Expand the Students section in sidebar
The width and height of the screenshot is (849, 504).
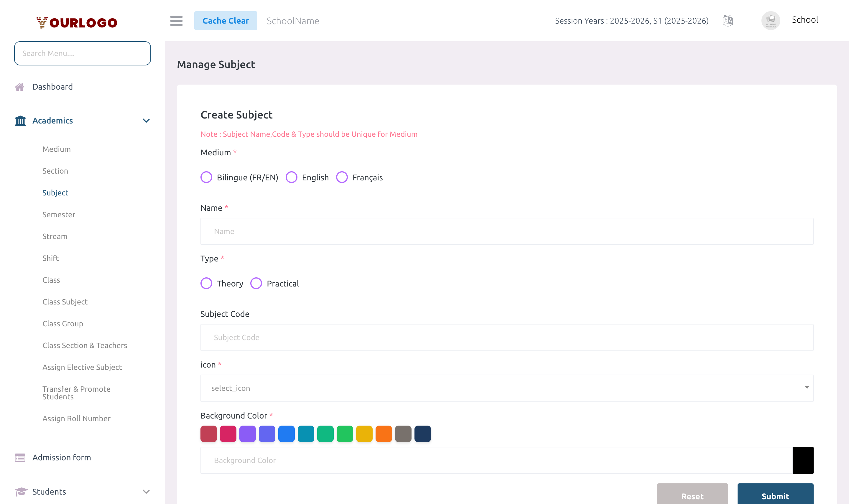[x=146, y=491]
